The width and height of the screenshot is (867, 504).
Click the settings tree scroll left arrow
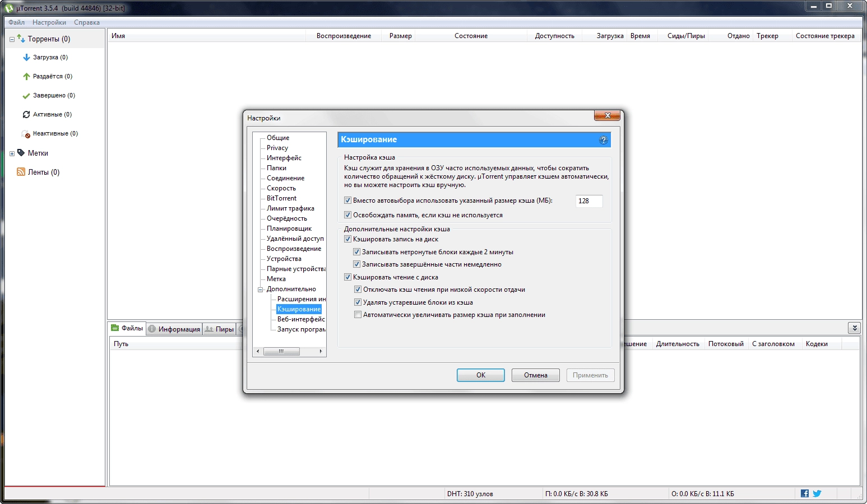click(258, 352)
